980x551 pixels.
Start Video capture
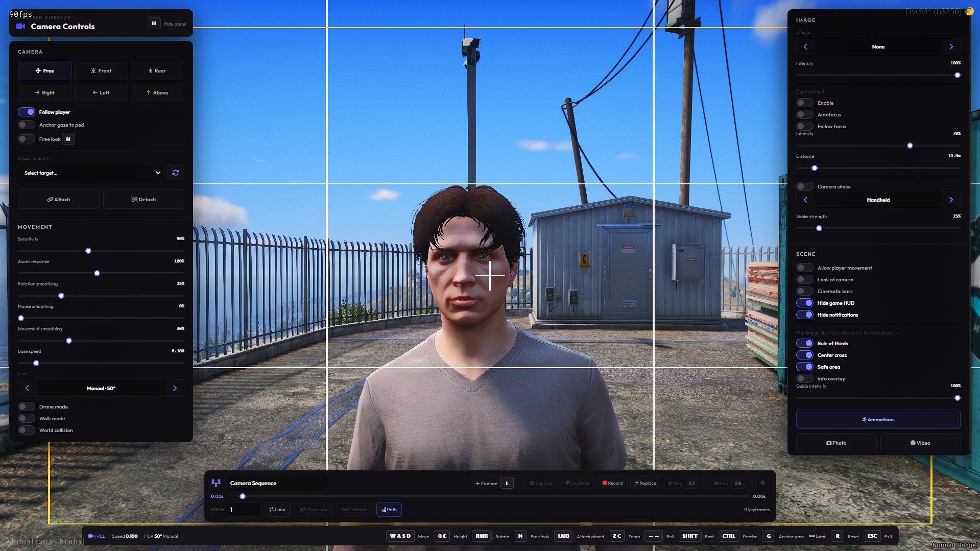click(920, 443)
